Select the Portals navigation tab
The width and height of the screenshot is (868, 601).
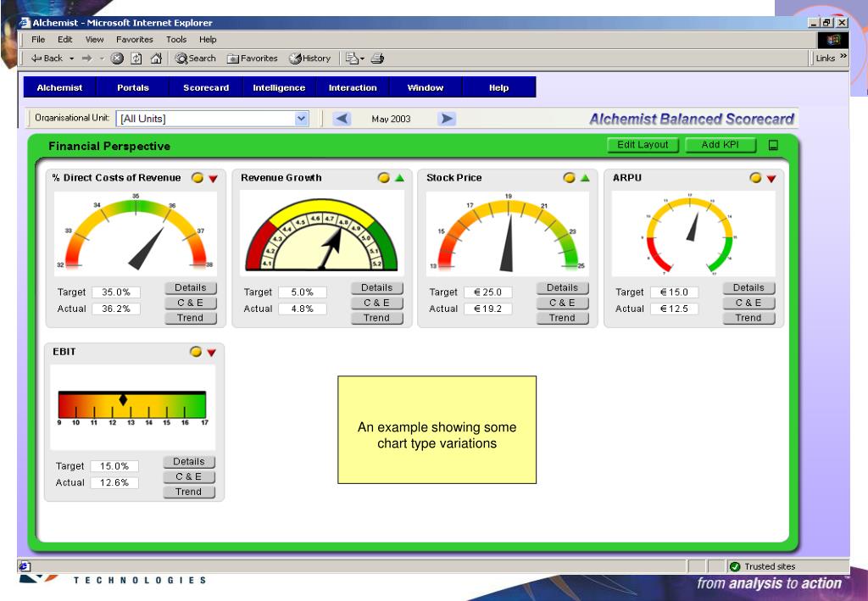(x=133, y=87)
